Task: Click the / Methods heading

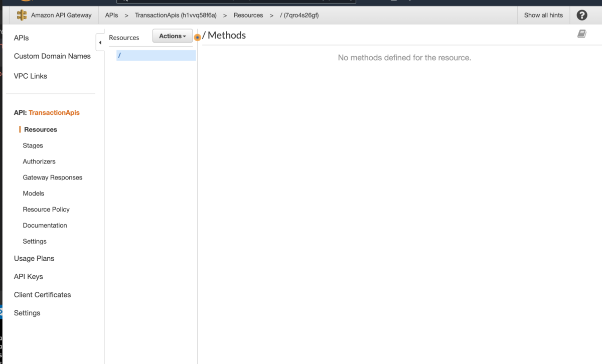Action: coord(224,35)
